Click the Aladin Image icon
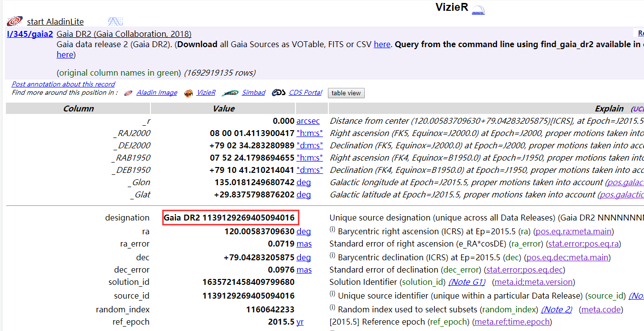The image size is (644, 331). tap(128, 93)
